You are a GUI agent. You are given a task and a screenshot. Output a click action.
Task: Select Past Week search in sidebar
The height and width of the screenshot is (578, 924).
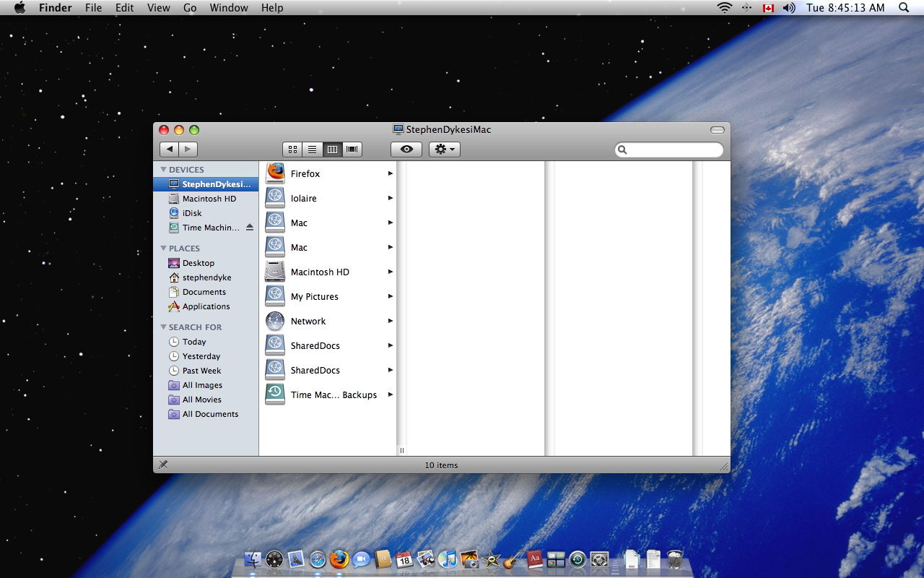click(x=206, y=371)
